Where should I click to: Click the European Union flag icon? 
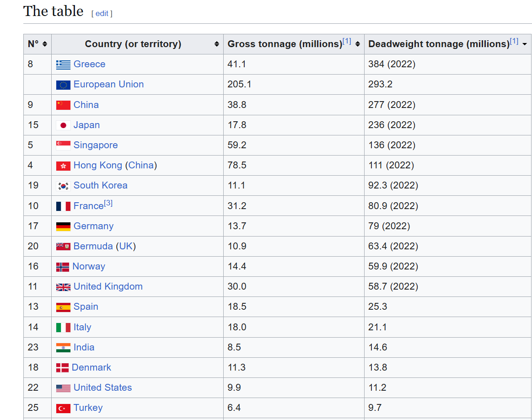[x=63, y=85]
